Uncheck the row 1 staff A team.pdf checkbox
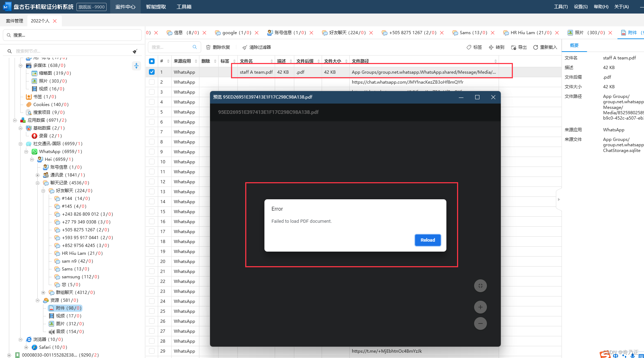Image resolution: width=644 pixels, height=358 pixels. 152,72
